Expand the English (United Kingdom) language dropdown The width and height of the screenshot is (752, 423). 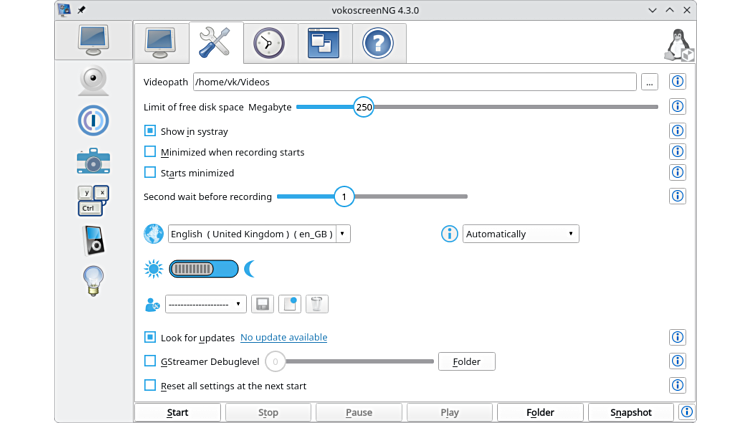[259, 234]
